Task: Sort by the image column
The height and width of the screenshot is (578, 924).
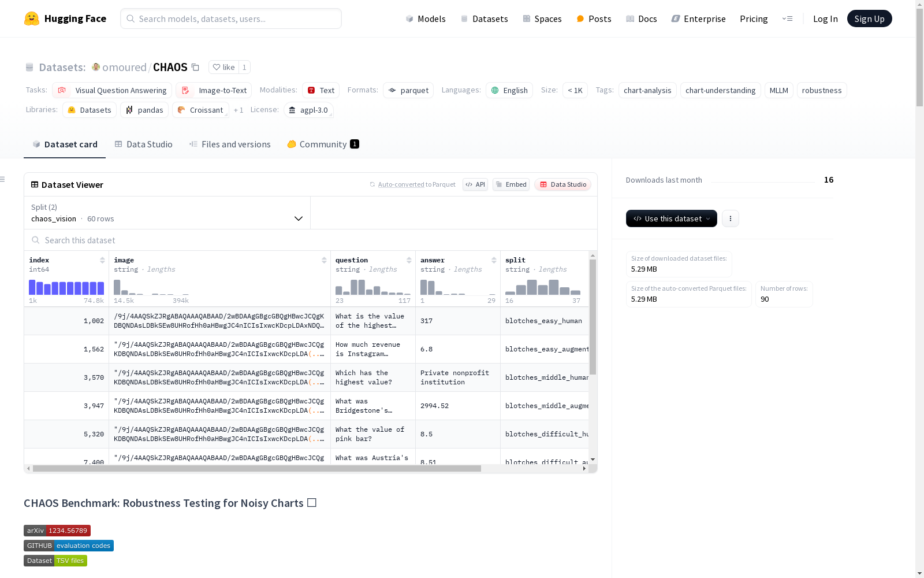Action: [x=324, y=260]
